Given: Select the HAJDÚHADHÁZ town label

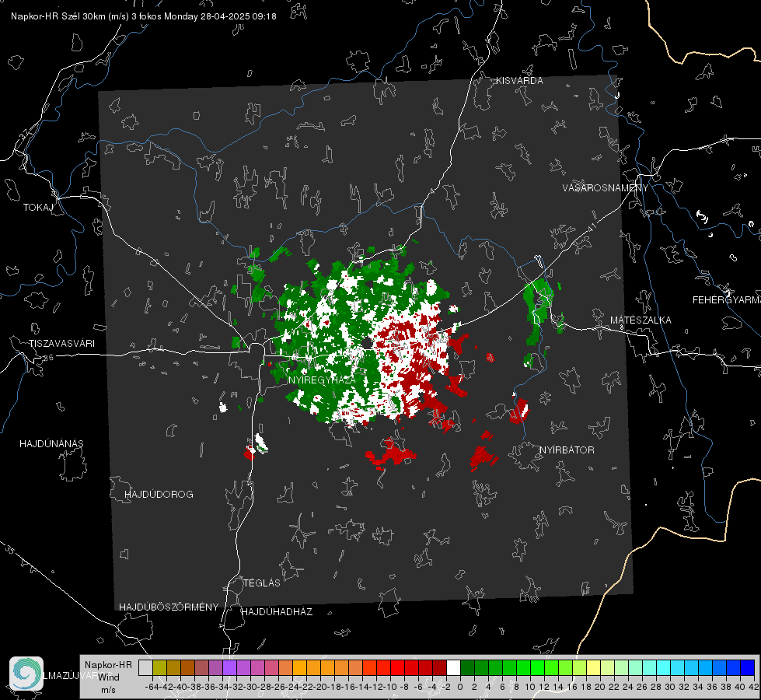Looking at the screenshot, I should tap(277, 611).
